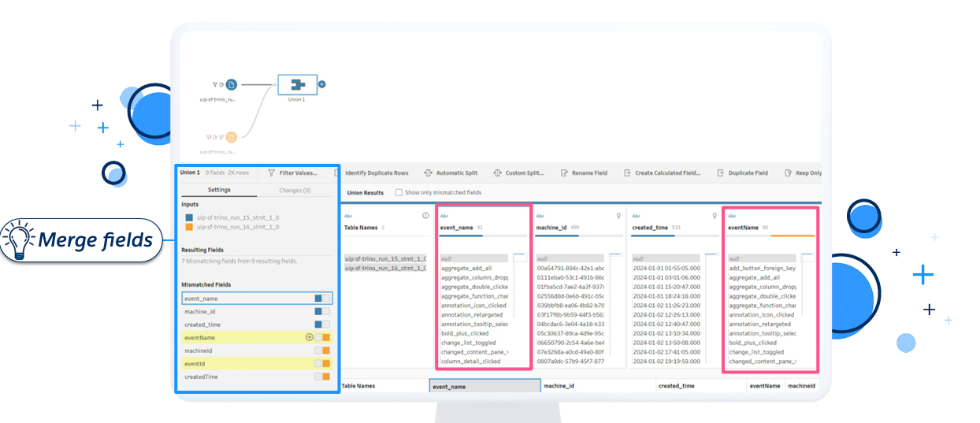980x423 pixels.
Task: Open the Abc type menu on machine_id
Action: 540,215
